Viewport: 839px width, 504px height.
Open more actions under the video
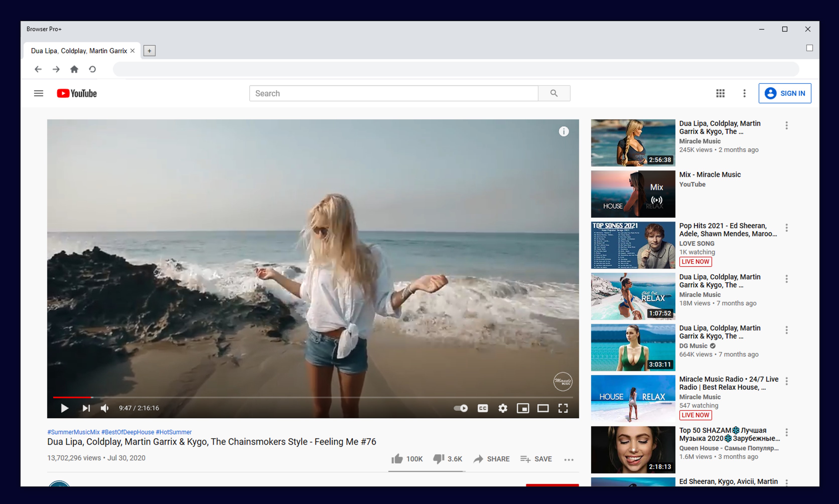click(x=569, y=459)
